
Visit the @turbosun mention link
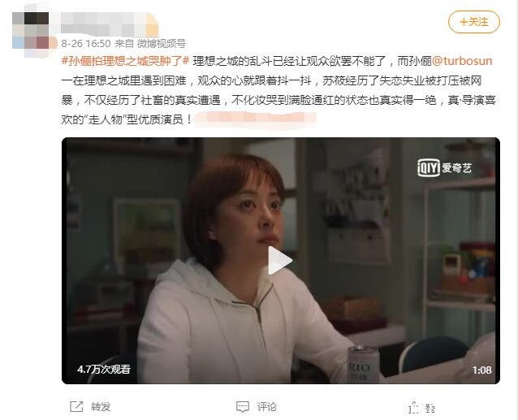point(462,61)
